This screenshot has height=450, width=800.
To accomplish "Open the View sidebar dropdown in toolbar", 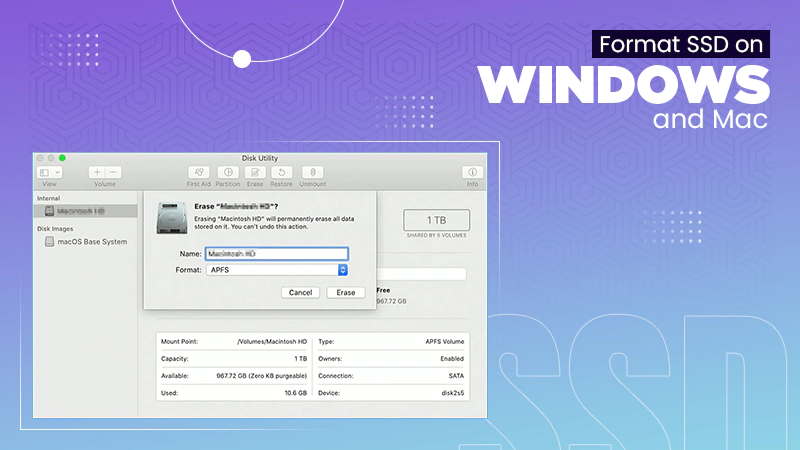I will pyautogui.click(x=49, y=172).
